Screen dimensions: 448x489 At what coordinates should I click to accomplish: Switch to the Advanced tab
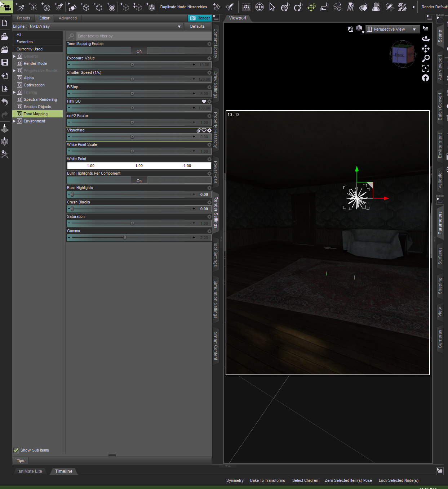(68, 18)
